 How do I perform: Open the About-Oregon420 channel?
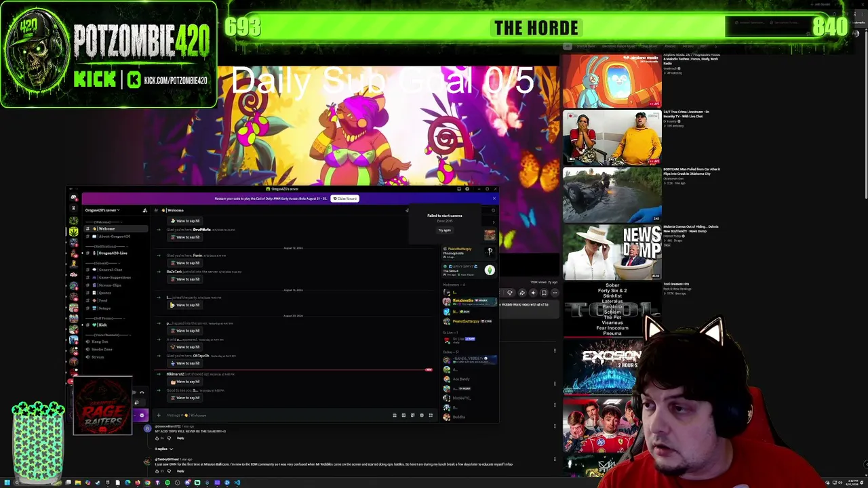tap(115, 237)
